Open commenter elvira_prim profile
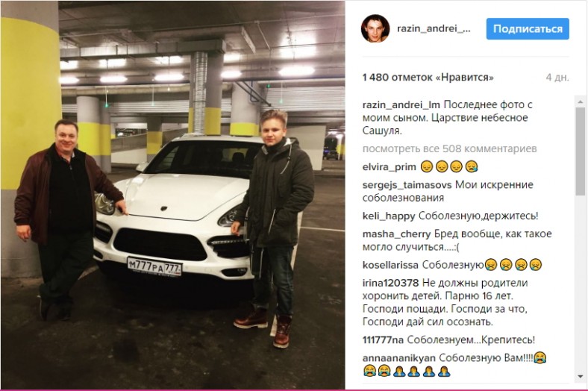 point(390,167)
